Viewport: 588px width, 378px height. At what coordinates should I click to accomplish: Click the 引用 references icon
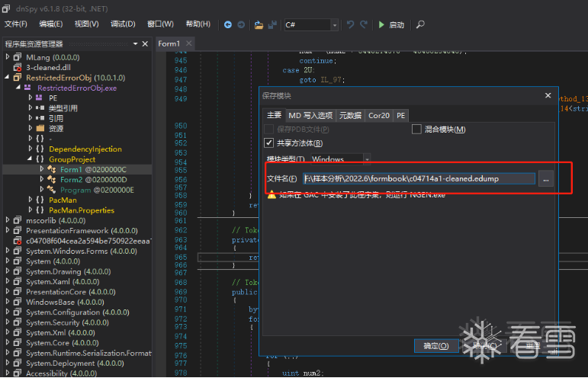coord(40,118)
